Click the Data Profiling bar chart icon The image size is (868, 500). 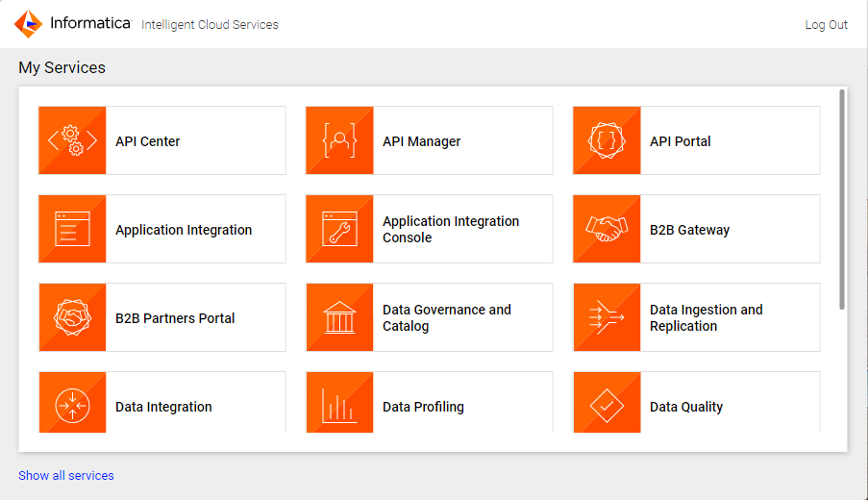click(339, 403)
